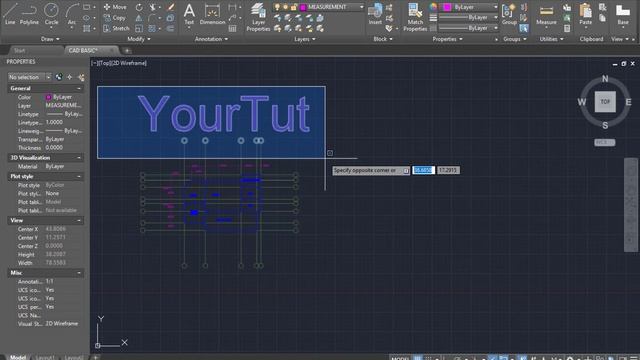Click the Insert block tool
The width and height of the screenshot is (640, 360).
pos(375,14)
